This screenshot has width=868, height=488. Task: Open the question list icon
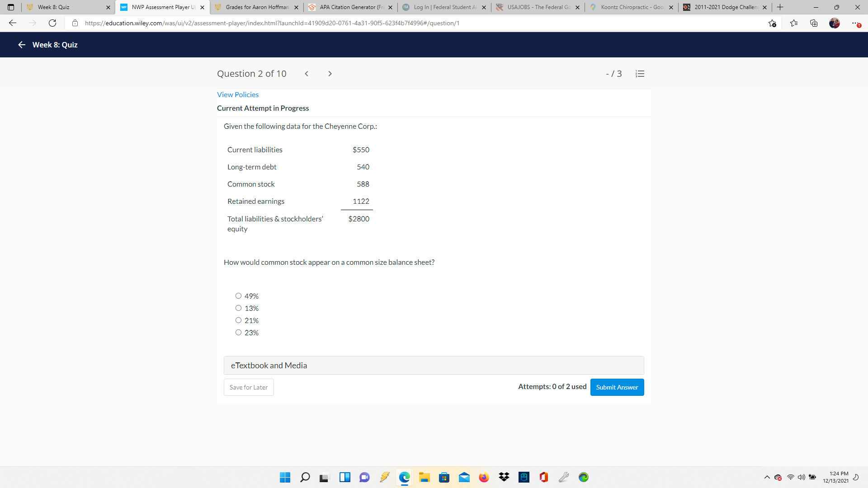pos(640,73)
